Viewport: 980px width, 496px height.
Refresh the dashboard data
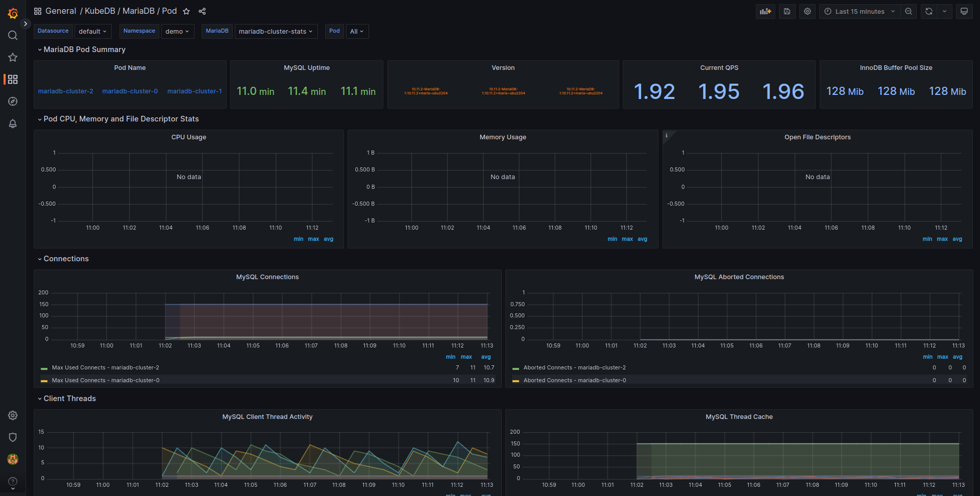[x=928, y=11]
